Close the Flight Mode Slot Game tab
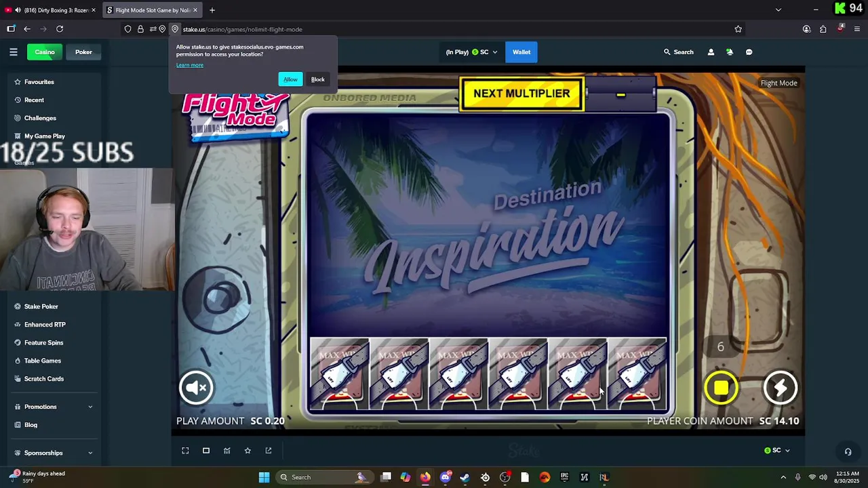Viewport: 868px width, 488px height. coord(195,10)
